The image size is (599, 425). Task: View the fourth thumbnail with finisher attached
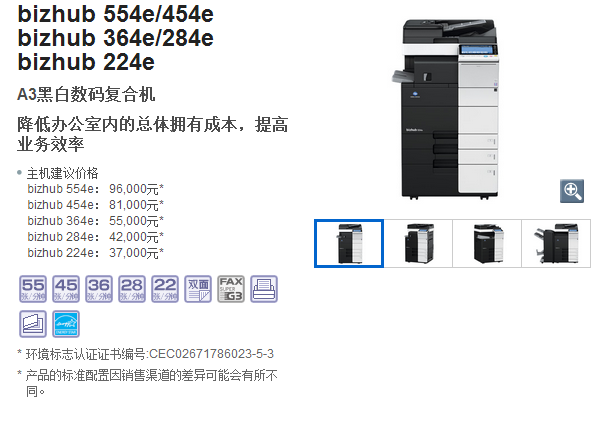556,243
